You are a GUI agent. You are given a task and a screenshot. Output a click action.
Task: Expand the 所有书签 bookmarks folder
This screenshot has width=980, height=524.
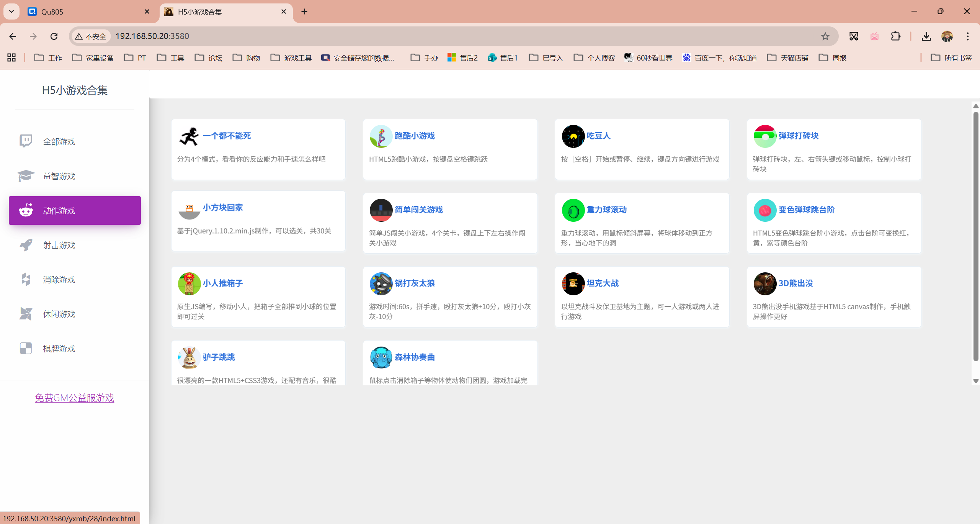tap(951, 58)
